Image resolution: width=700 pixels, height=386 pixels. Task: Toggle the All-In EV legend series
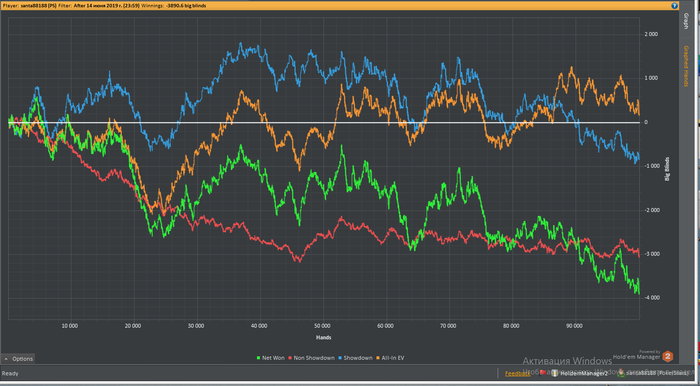(391, 358)
